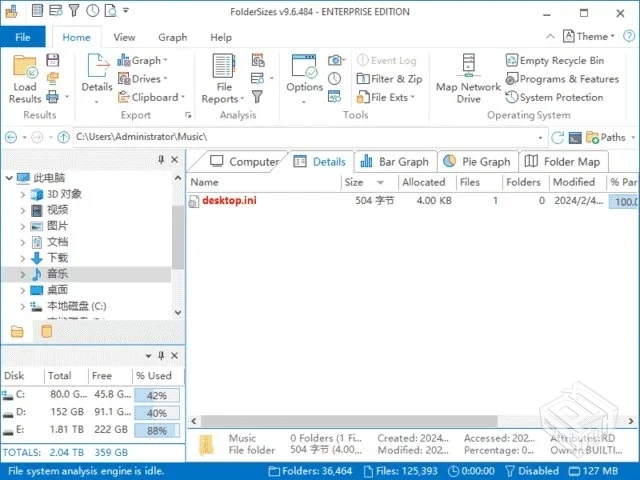Pin the folder tree panel
This screenshot has height=480, width=640.
[x=162, y=160]
